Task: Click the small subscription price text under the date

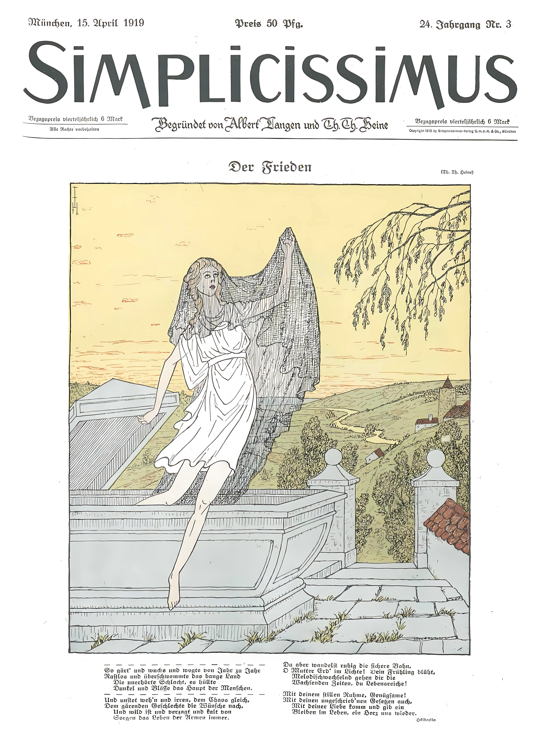Action: [x=76, y=119]
